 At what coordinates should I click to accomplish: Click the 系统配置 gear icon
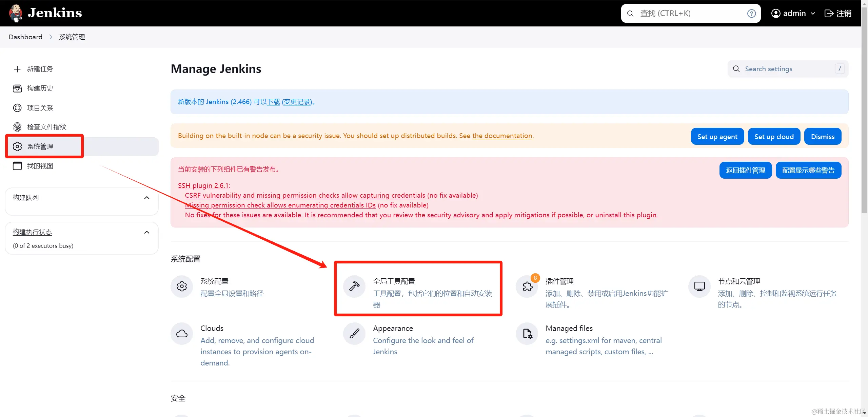(x=182, y=286)
